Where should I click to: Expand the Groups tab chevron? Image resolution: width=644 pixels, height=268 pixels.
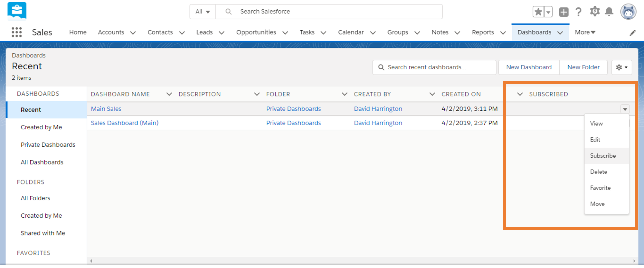[417, 33]
